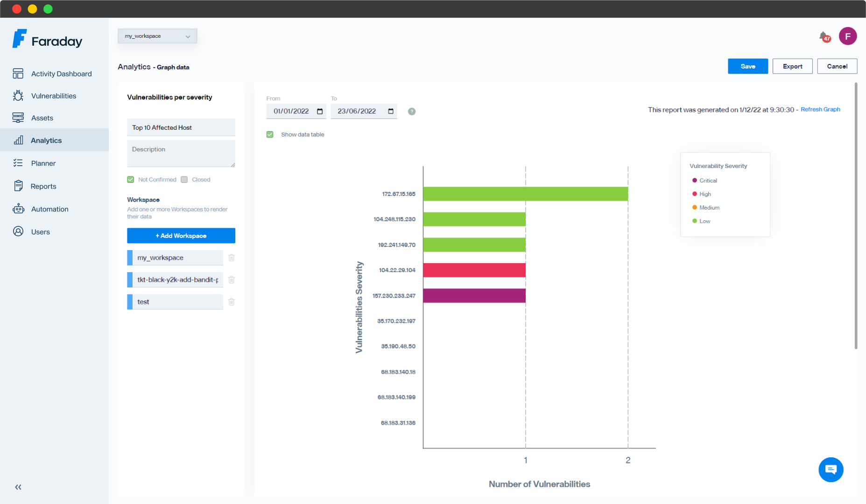Open the chat support bubble
866x504 pixels.
pyautogui.click(x=831, y=469)
